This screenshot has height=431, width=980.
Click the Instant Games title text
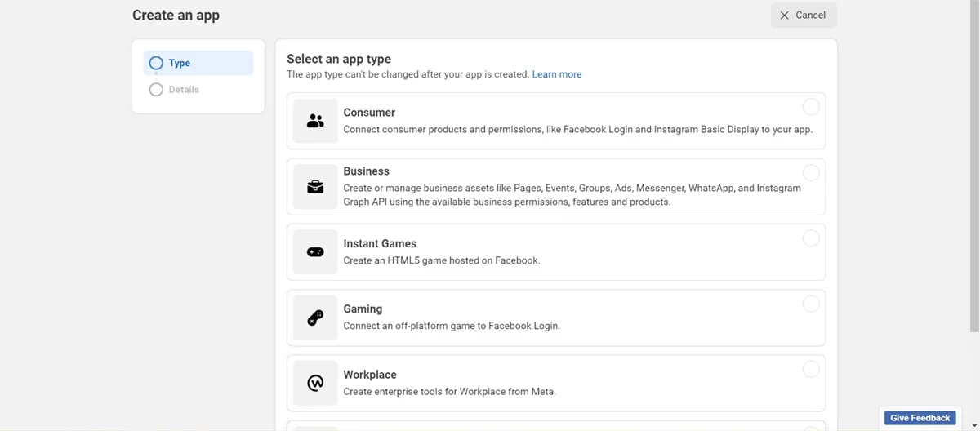[380, 243]
